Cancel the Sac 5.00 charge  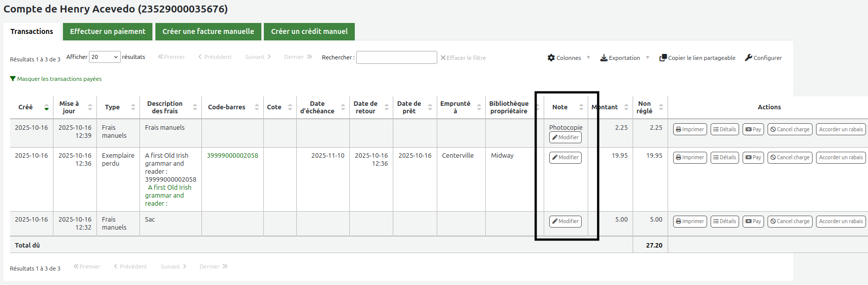point(790,221)
